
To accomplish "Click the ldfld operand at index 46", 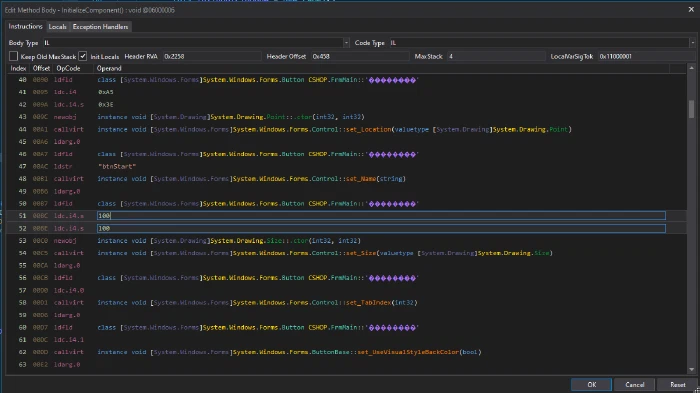I will point(258,154).
